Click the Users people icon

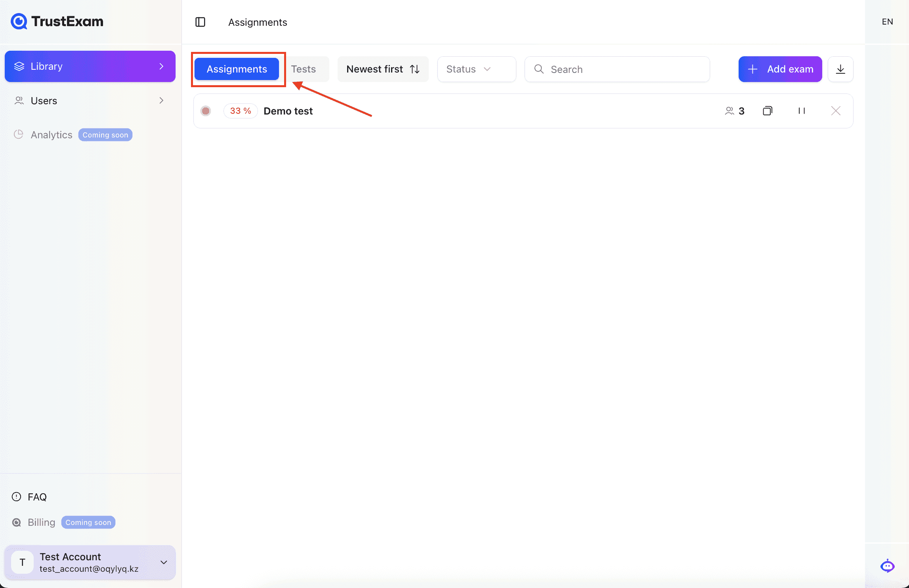click(19, 101)
